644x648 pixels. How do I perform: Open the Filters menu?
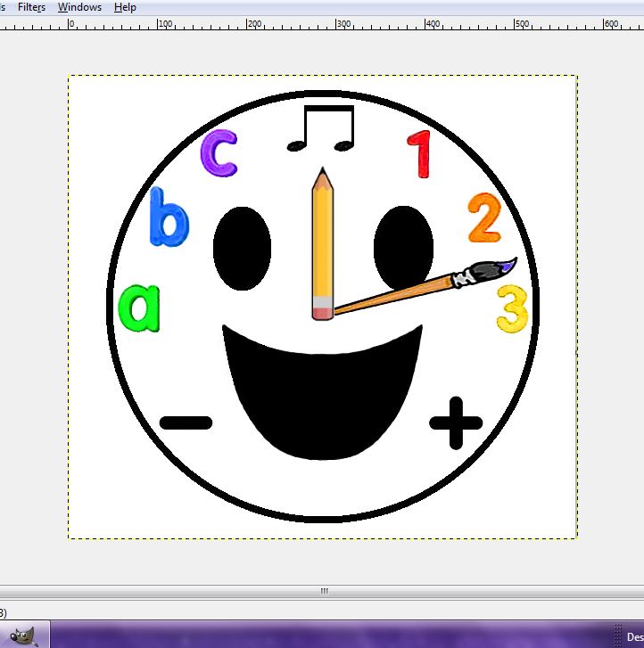tap(31, 7)
